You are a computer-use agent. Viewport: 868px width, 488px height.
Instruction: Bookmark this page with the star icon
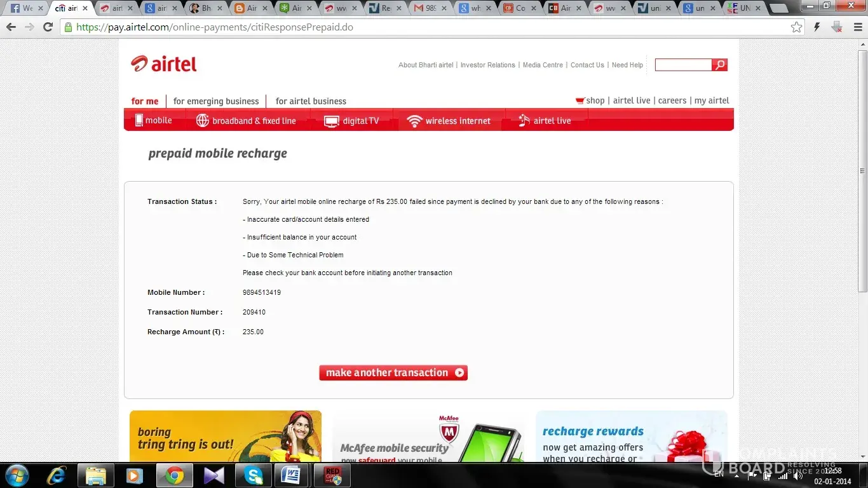coord(796,27)
